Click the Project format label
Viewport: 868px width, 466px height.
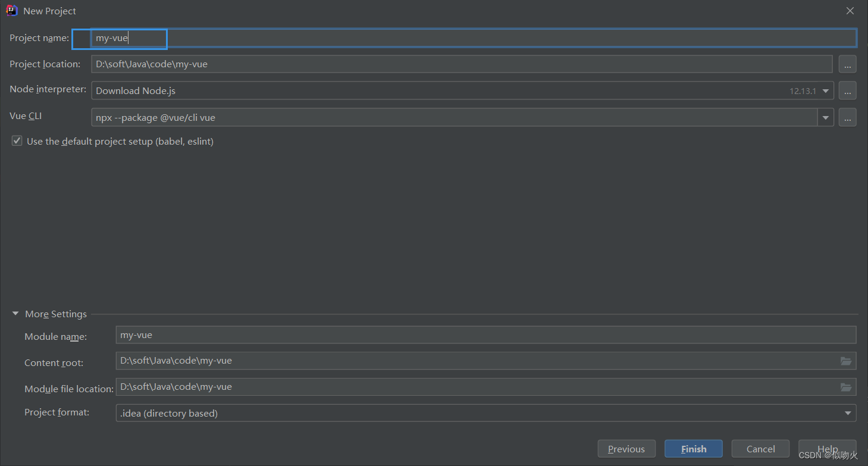(x=57, y=412)
